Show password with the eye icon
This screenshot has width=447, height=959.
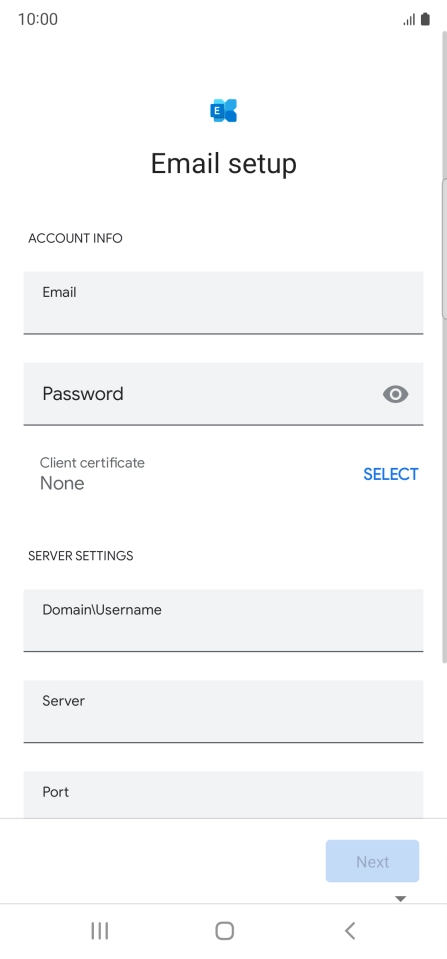coord(396,394)
